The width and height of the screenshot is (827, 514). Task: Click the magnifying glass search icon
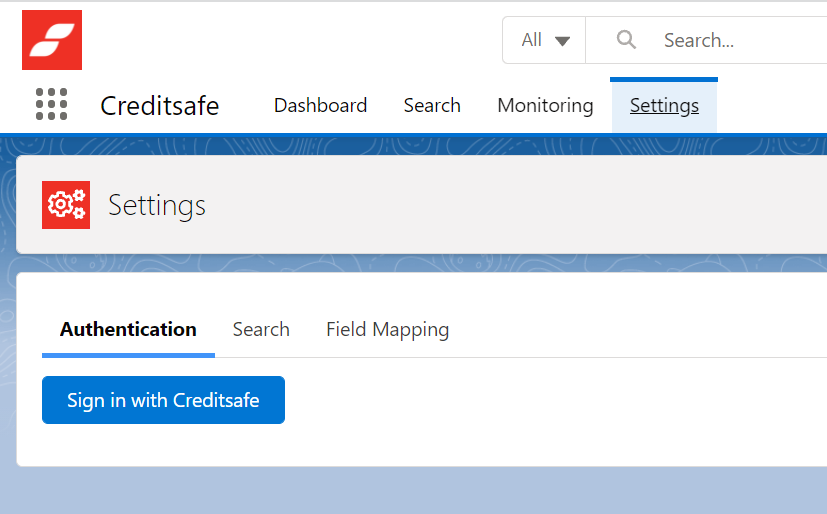627,40
